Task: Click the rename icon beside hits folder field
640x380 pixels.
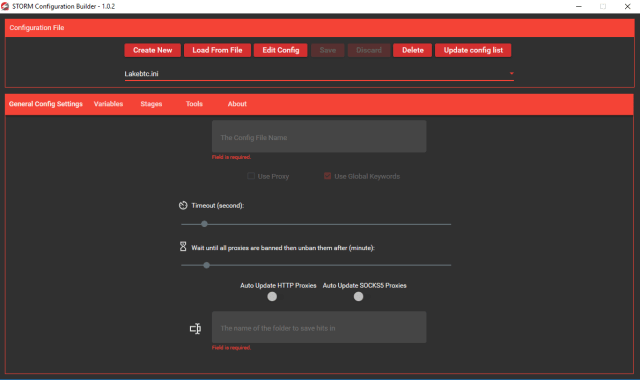Action: point(196,329)
